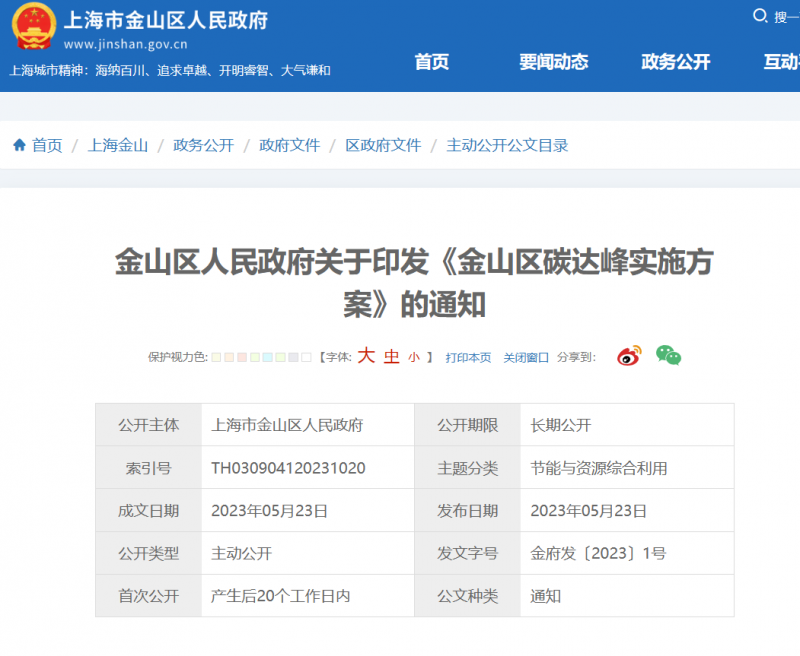Image resolution: width=800 pixels, height=656 pixels.
Task: Select the white eye-protection color
Action: [306, 357]
